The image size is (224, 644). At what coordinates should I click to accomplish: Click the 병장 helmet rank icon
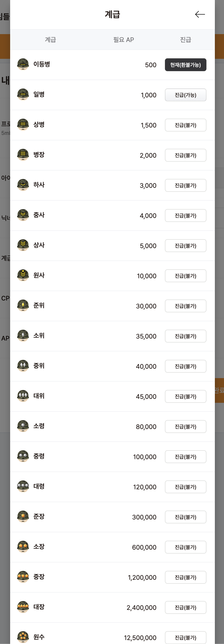23,155
